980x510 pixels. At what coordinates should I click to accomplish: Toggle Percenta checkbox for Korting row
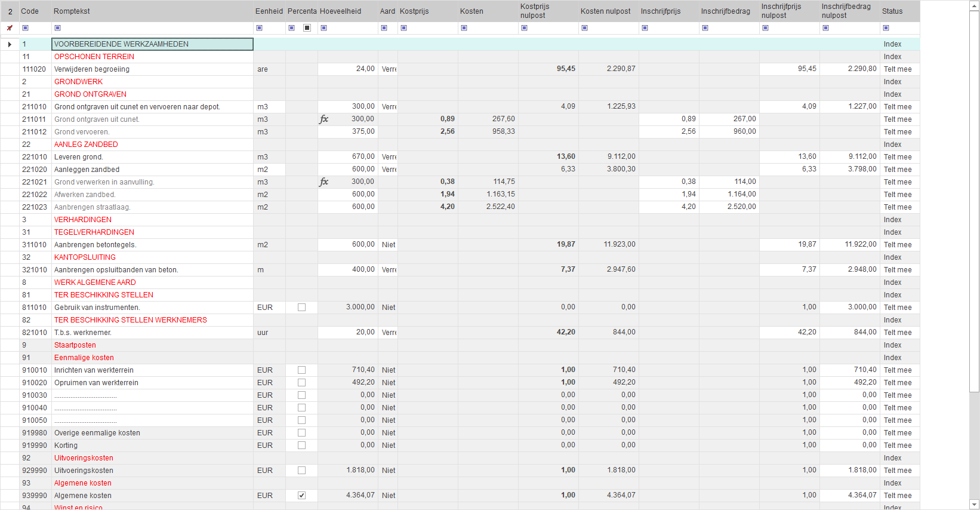pos(301,446)
